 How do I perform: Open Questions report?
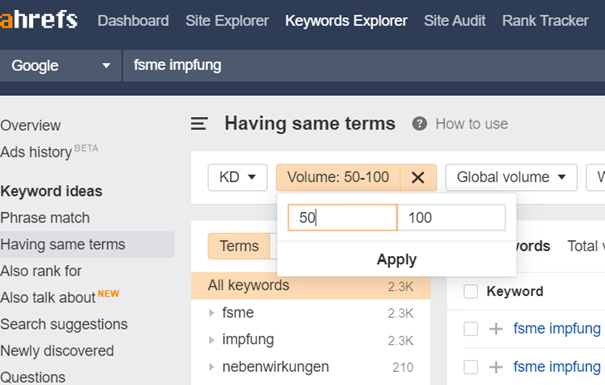click(32, 377)
